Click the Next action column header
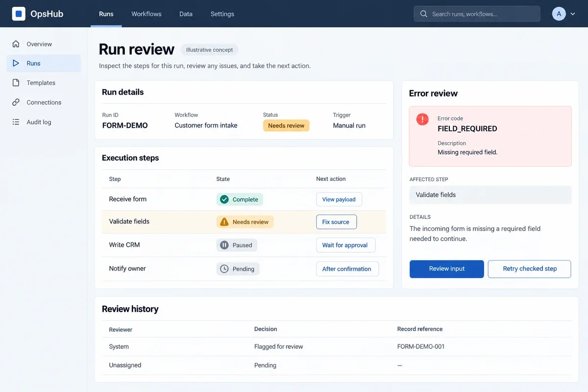Image resolution: width=588 pixels, height=392 pixels. tap(331, 179)
